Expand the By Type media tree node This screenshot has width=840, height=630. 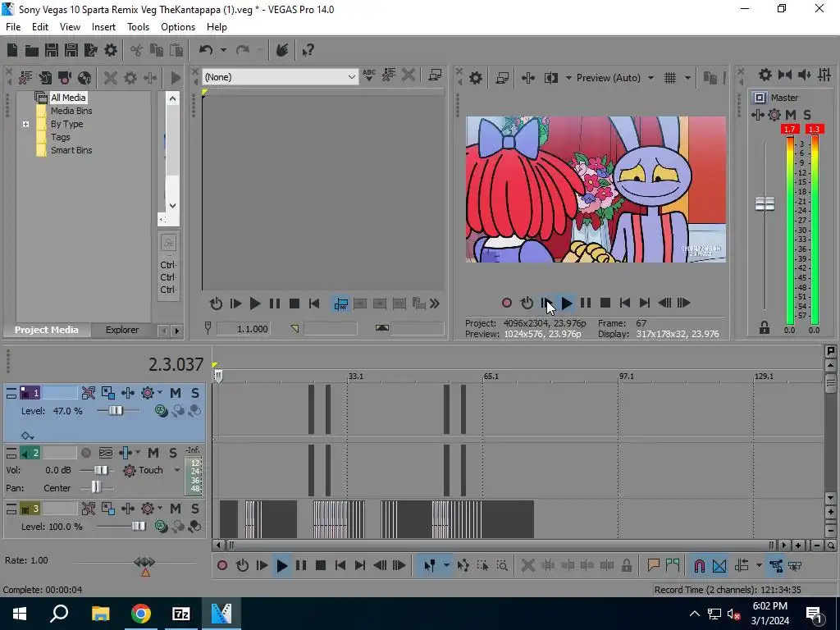(25, 125)
